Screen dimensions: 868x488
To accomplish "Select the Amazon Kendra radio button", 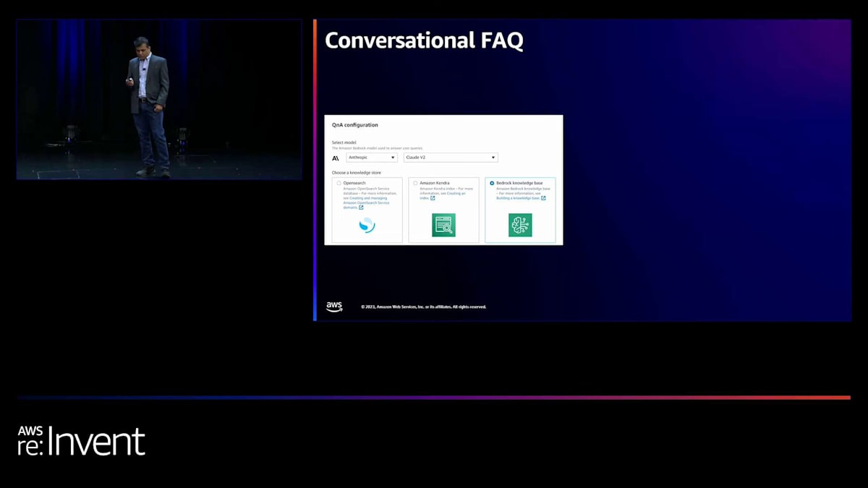I will click(415, 183).
